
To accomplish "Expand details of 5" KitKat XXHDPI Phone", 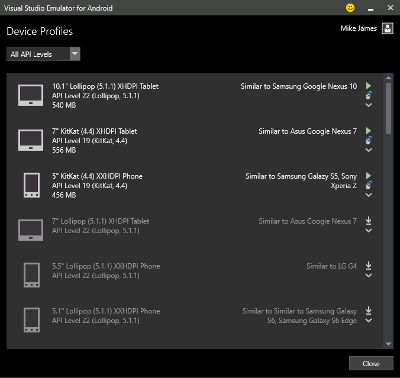I will [x=368, y=195].
